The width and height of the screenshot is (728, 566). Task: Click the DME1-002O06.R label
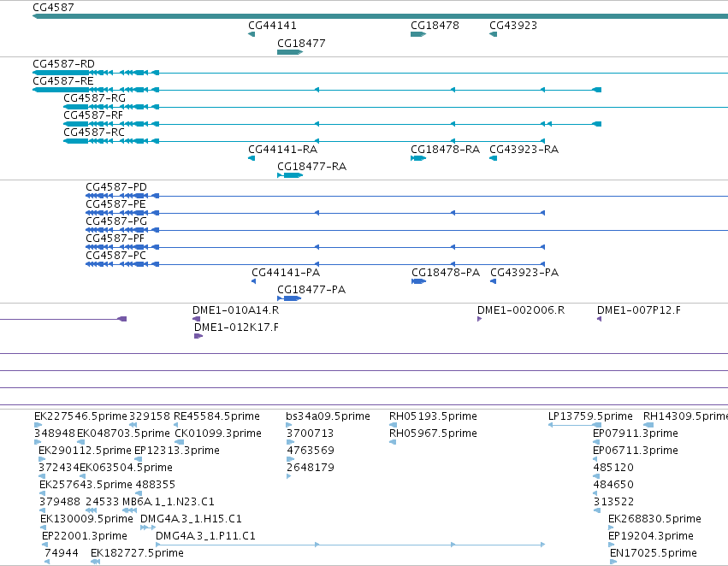pos(521,310)
